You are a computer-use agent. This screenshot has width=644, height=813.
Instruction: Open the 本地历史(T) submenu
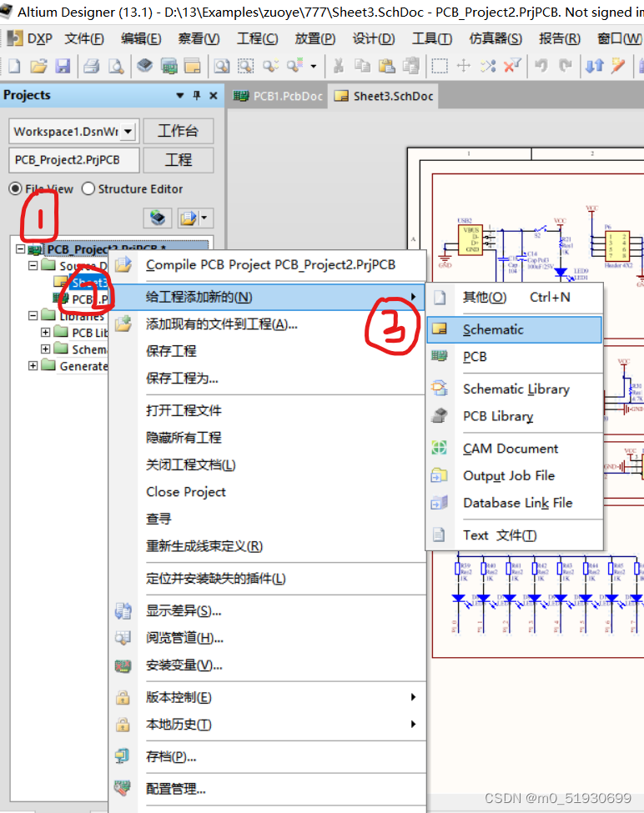coord(268,725)
